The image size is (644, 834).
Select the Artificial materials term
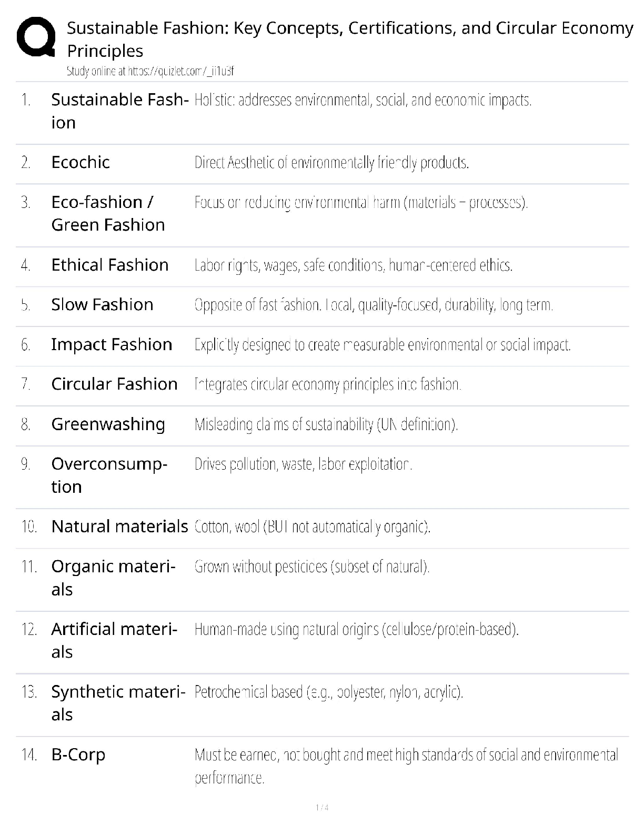click(x=114, y=640)
